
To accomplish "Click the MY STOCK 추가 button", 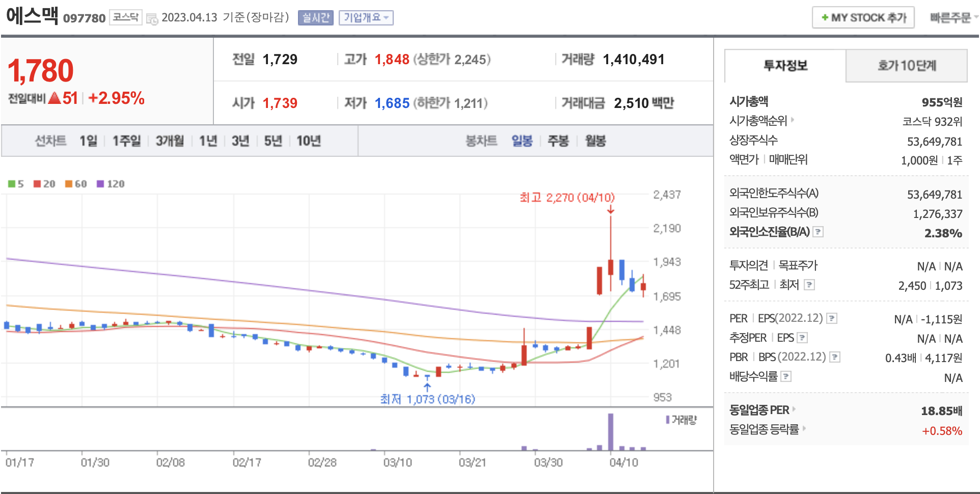I will pyautogui.click(x=863, y=18).
